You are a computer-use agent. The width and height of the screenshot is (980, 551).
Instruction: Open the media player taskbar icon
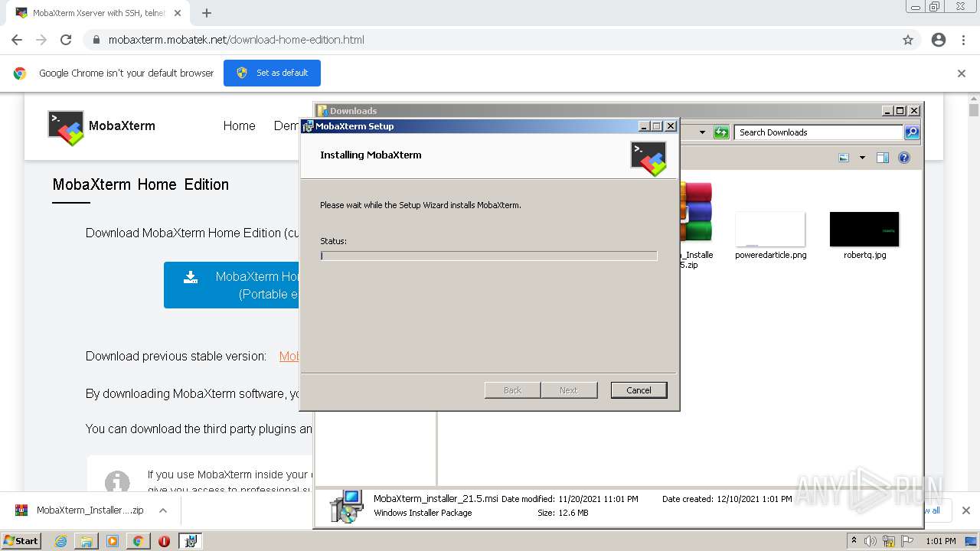tap(113, 541)
